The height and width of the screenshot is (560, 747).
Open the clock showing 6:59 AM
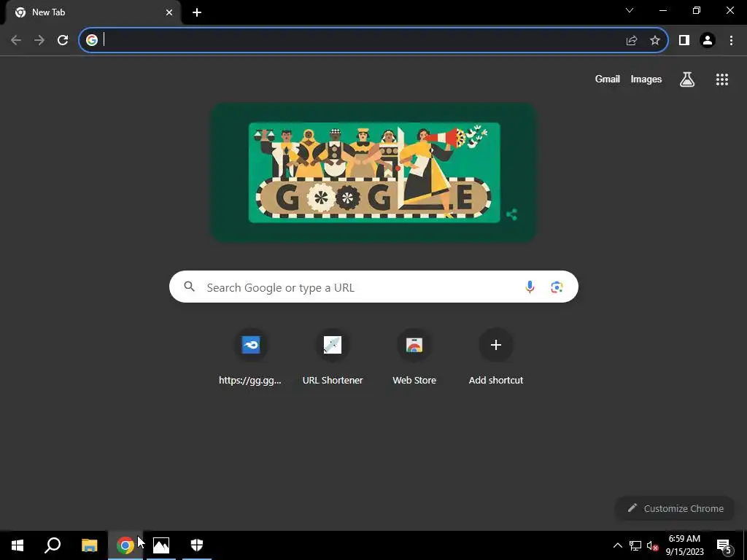pyautogui.click(x=684, y=545)
